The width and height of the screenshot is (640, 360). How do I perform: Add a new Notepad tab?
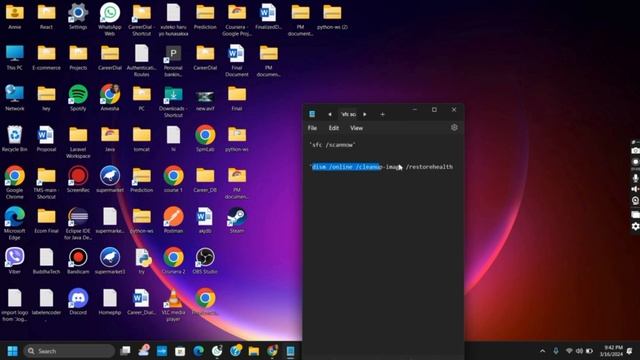click(x=382, y=114)
